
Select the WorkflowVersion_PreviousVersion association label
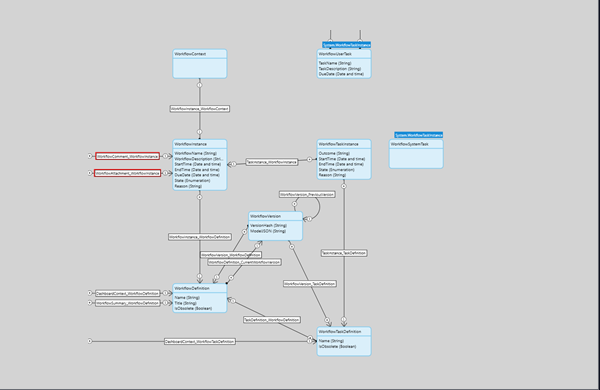(x=307, y=194)
